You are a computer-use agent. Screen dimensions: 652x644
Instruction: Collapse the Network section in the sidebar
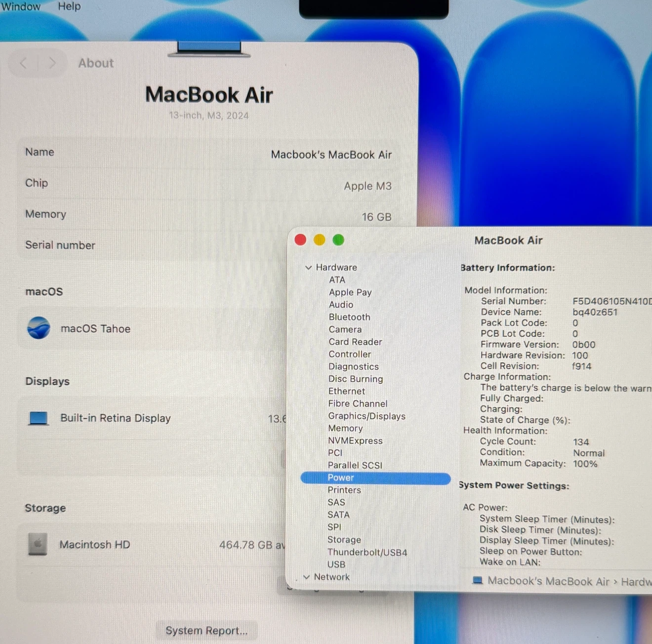[x=307, y=577]
